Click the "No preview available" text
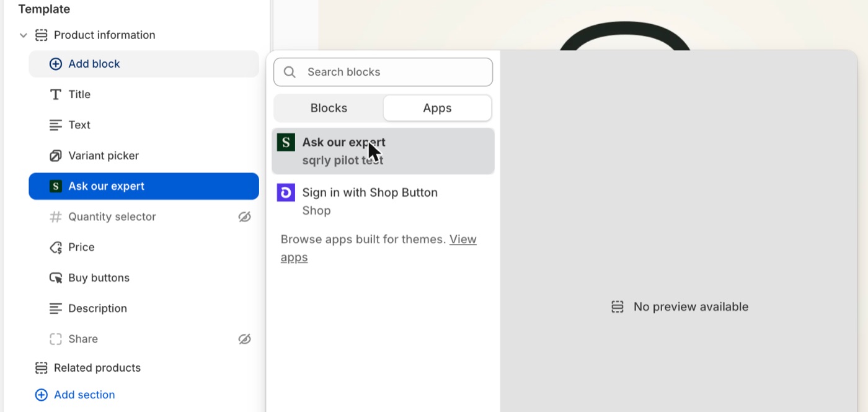 tap(691, 307)
